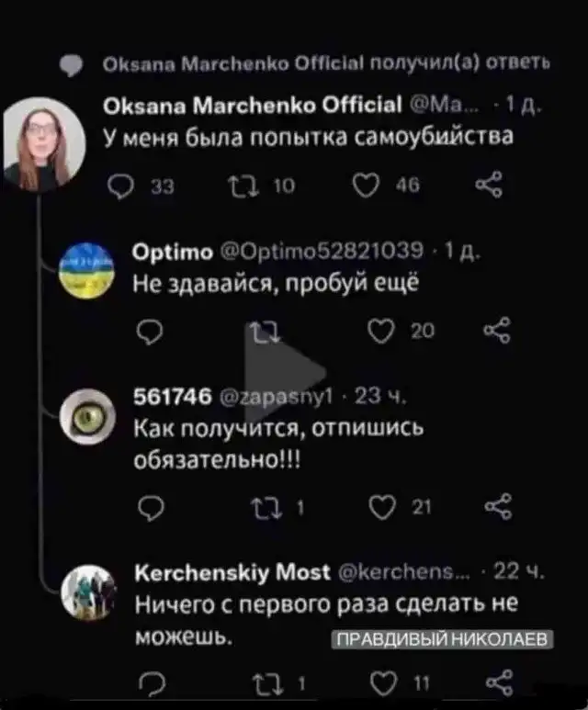Click Optimo's flag avatar
The image size is (588, 710).
click(x=85, y=266)
